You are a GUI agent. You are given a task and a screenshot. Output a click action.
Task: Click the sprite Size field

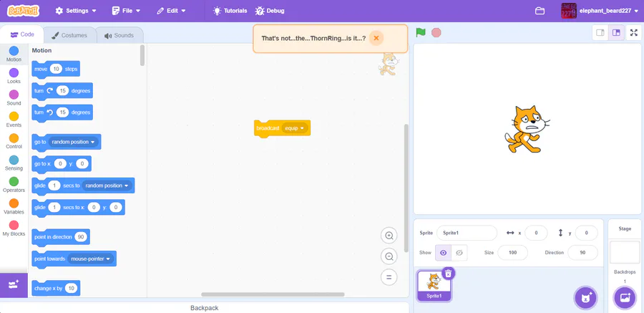tap(512, 253)
